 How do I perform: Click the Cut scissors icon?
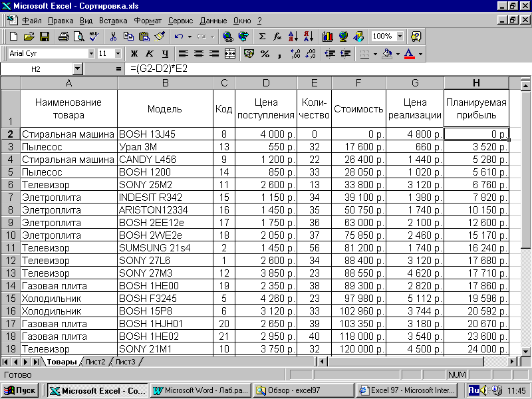[113, 37]
